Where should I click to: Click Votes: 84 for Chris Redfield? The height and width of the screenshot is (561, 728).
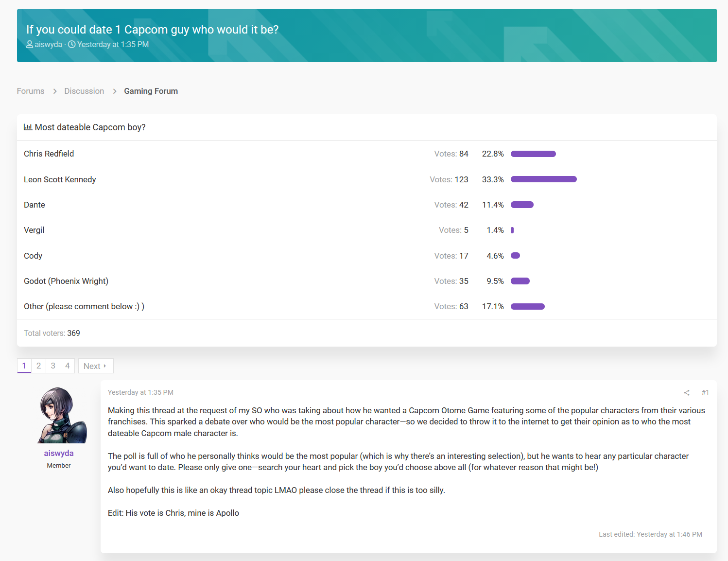(x=451, y=154)
